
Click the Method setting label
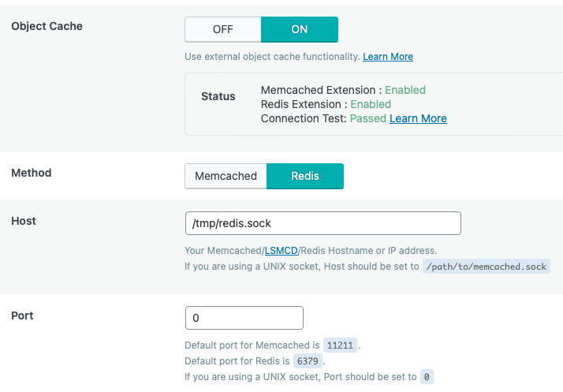coord(32,173)
